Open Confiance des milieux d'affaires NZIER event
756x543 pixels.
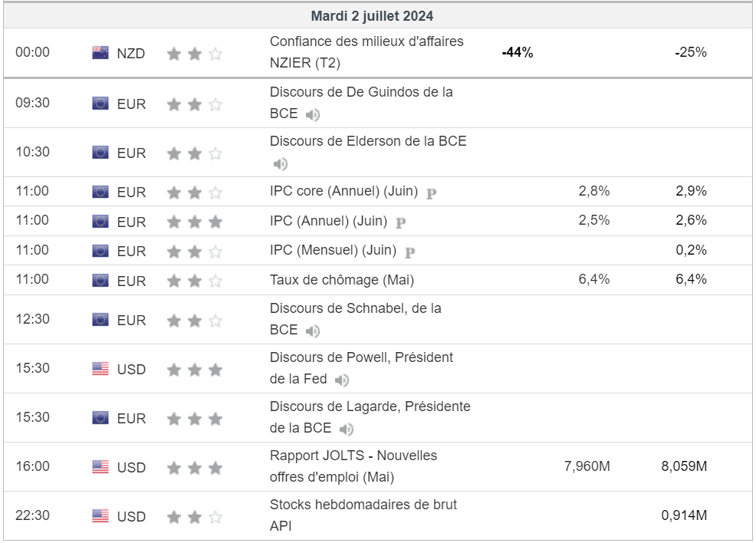366,52
